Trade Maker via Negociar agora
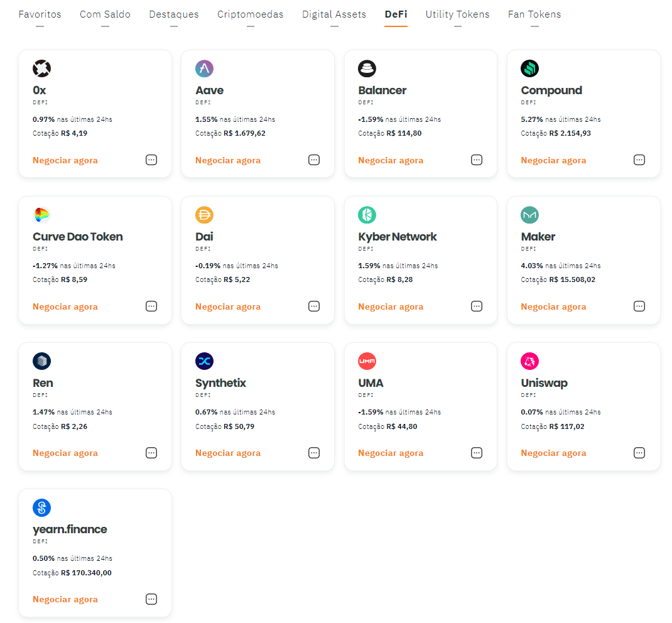Image resolution: width=672 pixels, height=623 pixels. point(553,306)
